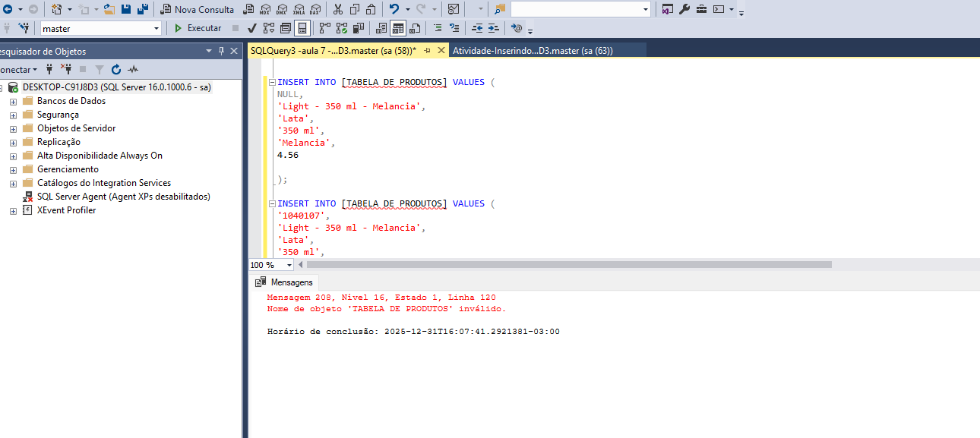Click the find in files icon
This screenshot has width=980, height=438.
499,9
